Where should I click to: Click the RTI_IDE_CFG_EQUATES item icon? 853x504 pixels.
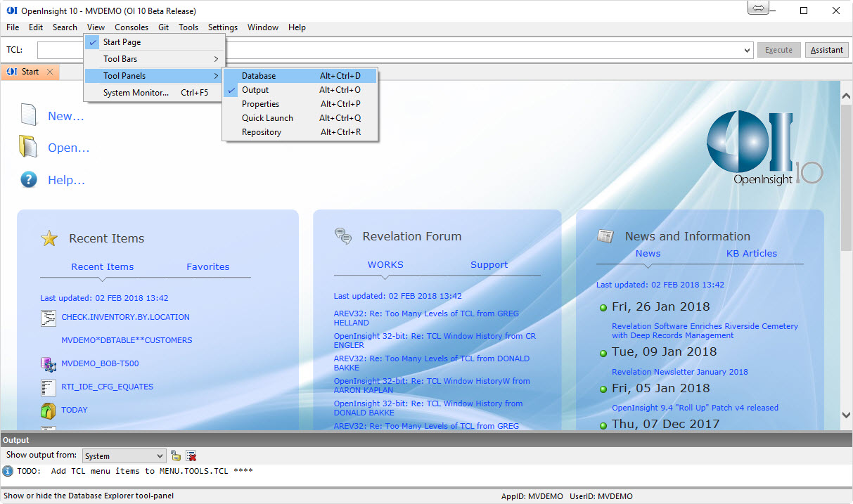pos(48,387)
